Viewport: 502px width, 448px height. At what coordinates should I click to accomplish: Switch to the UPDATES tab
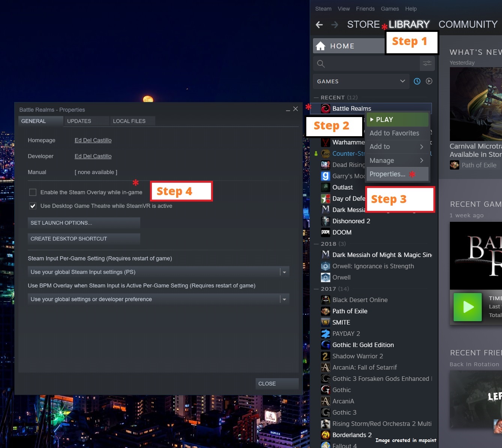[86, 121]
